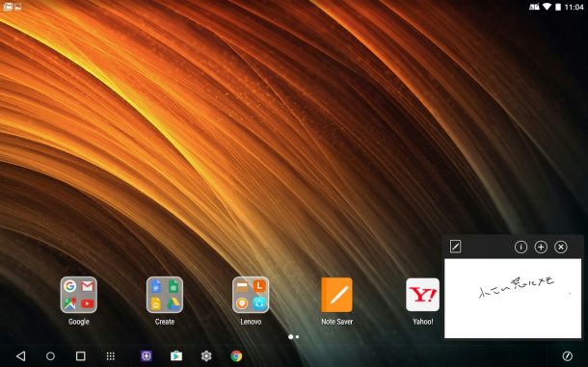Tap the pen icon at taskbar right
This screenshot has height=367, width=588.
[568, 355]
